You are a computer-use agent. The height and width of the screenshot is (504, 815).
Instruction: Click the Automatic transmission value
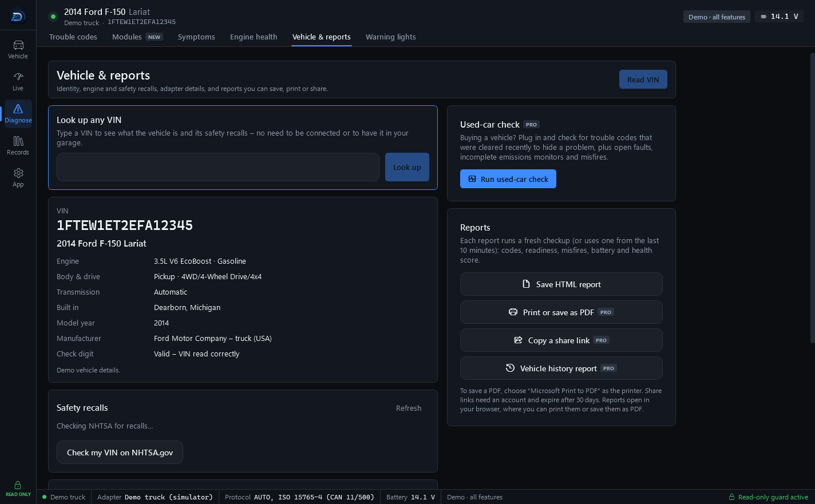pyautogui.click(x=171, y=292)
